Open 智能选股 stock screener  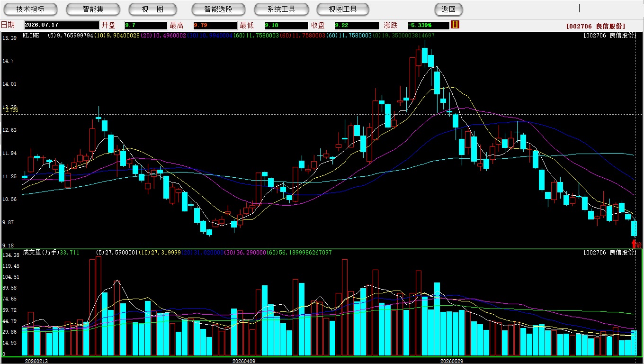(x=218, y=9)
